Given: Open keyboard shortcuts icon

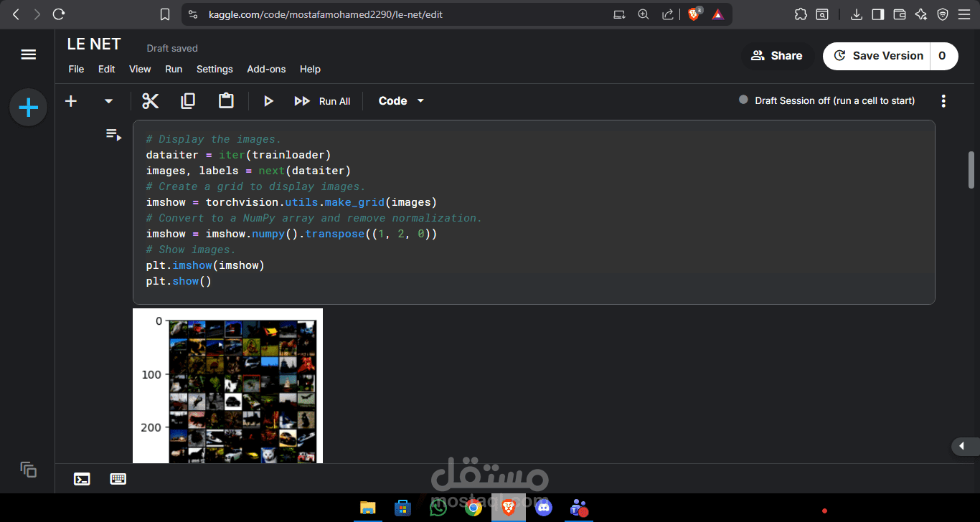Looking at the screenshot, I should [x=118, y=479].
